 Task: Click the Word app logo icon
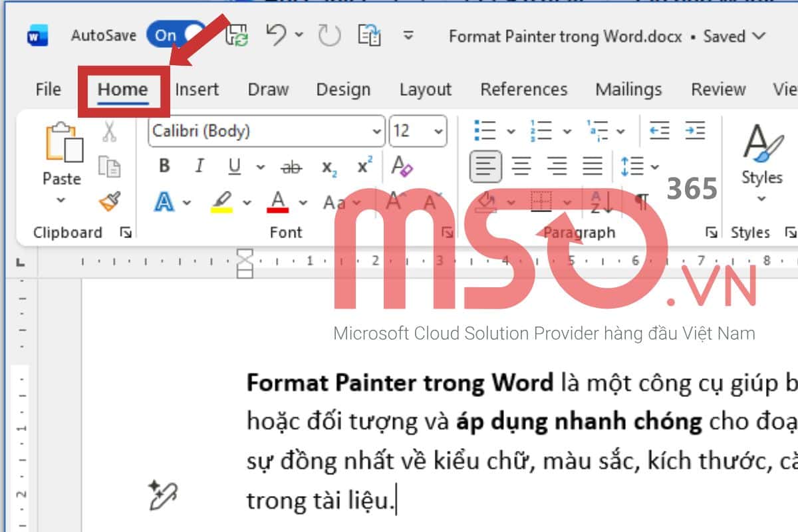click(x=37, y=36)
